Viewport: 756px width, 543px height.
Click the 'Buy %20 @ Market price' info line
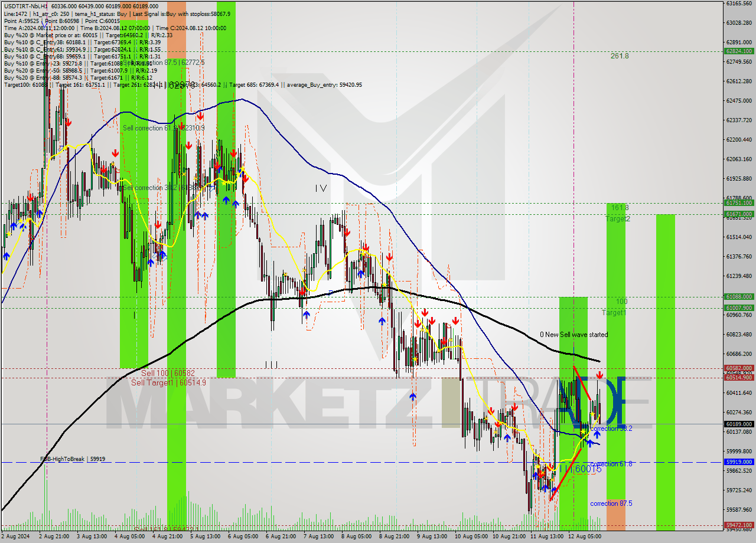tap(88, 35)
